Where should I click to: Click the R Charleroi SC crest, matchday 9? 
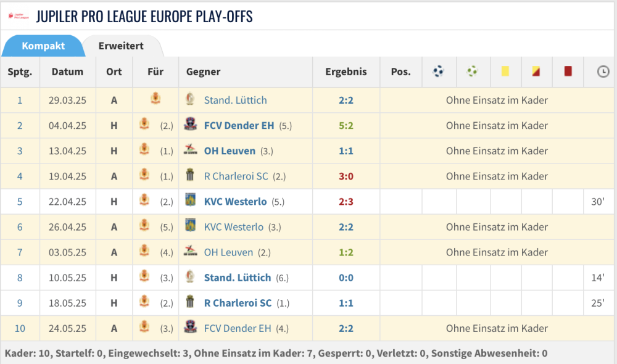[x=191, y=303]
